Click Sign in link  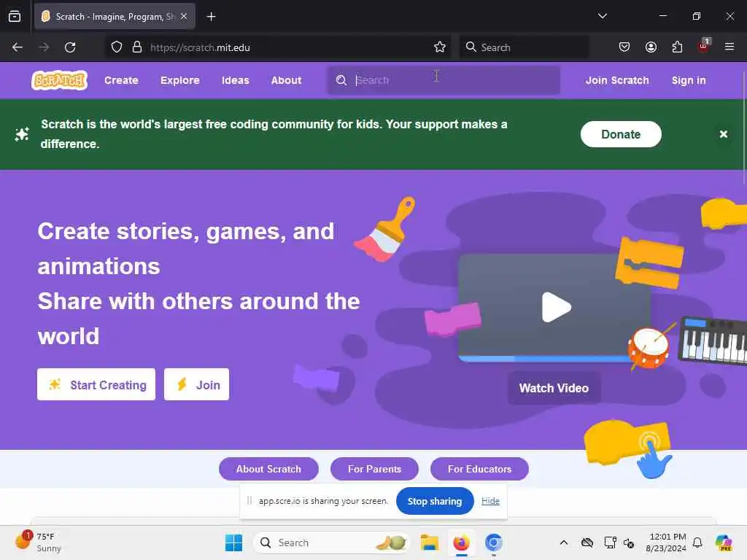(689, 80)
